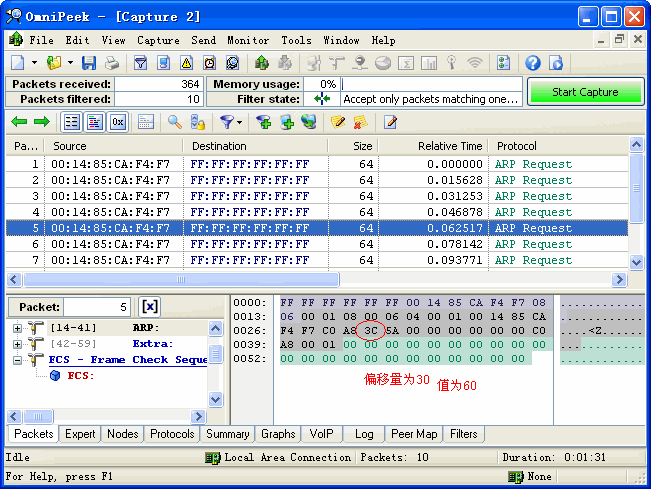
Task: Switch to the Peer Map tab
Action: tap(414, 434)
